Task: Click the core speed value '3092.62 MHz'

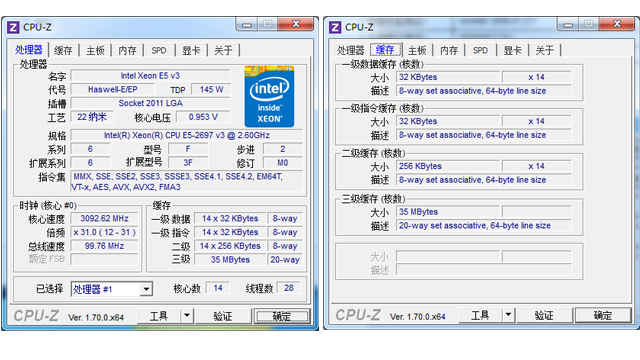Action: [x=104, y=218]
